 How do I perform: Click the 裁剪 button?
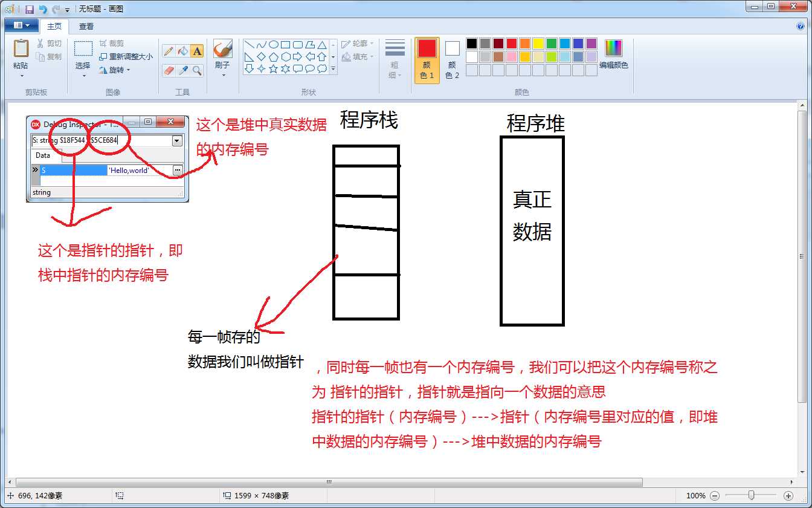pyautogui.click(x=111, y=44)
